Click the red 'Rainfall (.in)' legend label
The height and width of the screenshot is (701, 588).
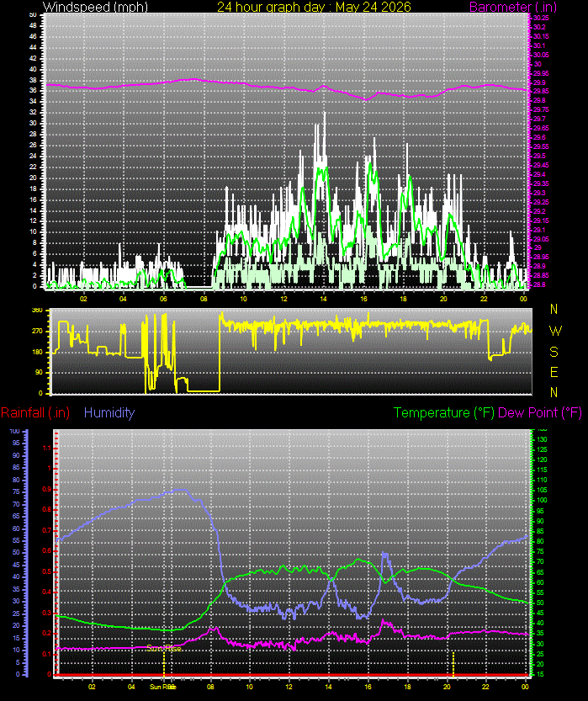click(x=35, y=412)
